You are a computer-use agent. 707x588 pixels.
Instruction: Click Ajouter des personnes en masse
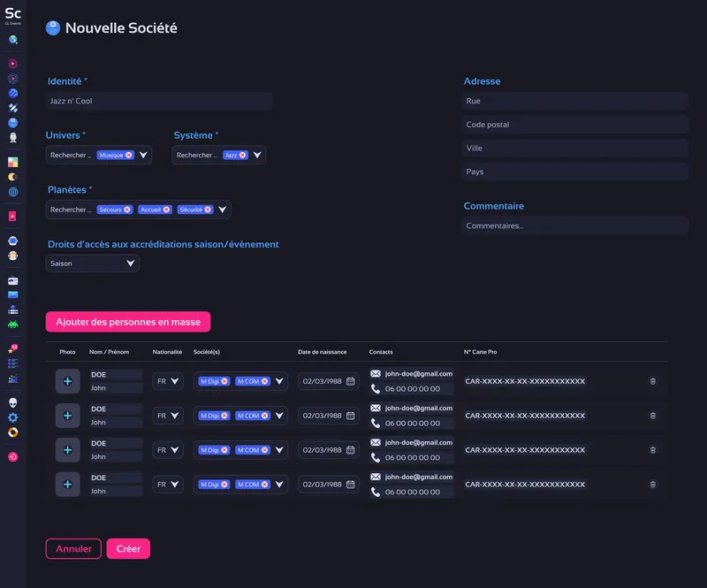128,322
